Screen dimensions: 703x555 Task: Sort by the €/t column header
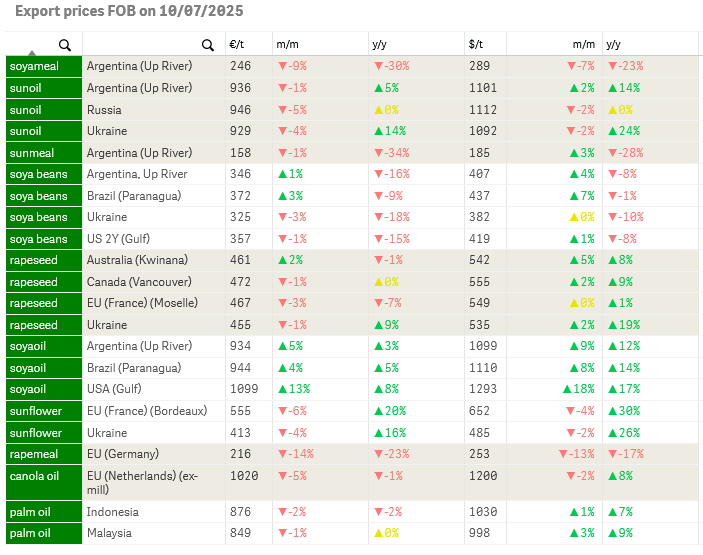(238, 44)
